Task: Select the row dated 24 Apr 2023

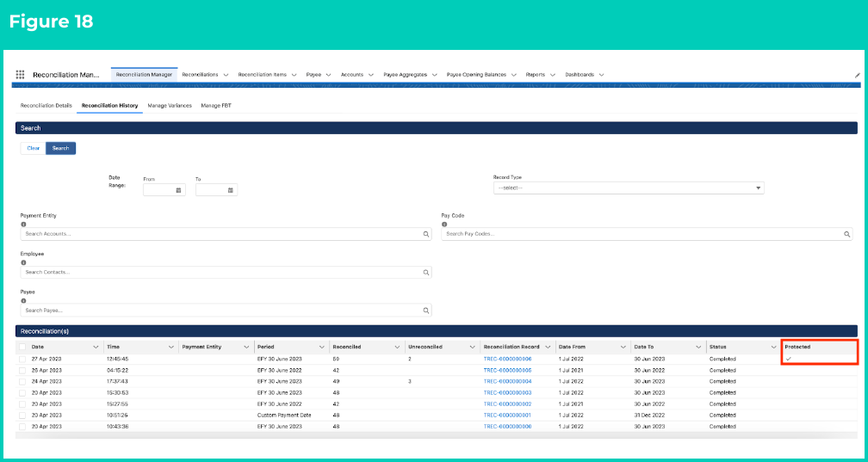Action: point(22,381)
